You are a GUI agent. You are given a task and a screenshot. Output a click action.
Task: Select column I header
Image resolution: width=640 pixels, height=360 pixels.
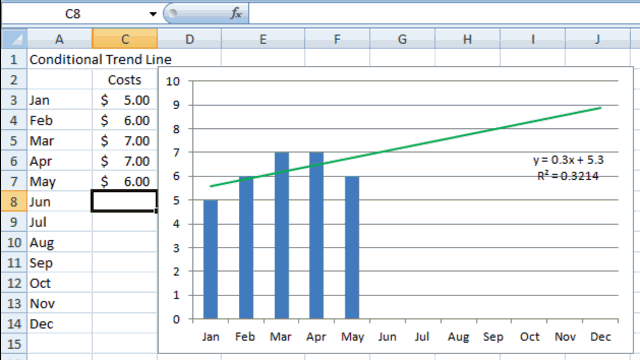point(533,39)
